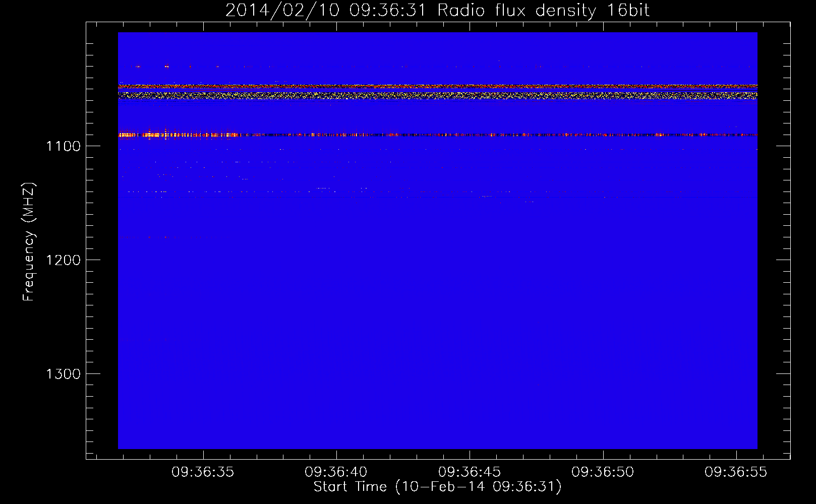
Task: Click the "Frequency (MHZ)" y-axis label
Action: click(x=29, y=242)
